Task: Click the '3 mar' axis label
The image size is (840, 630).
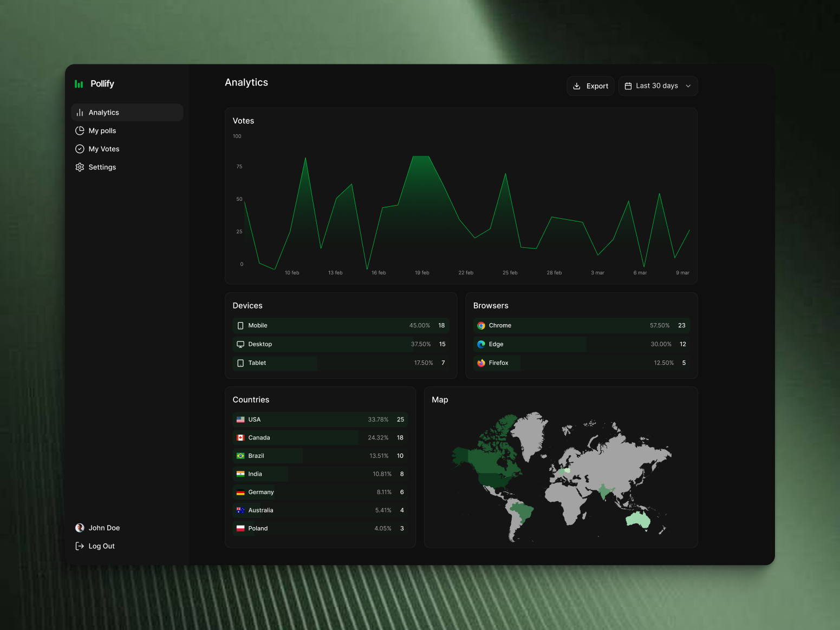Action: (x=597, y=273)
